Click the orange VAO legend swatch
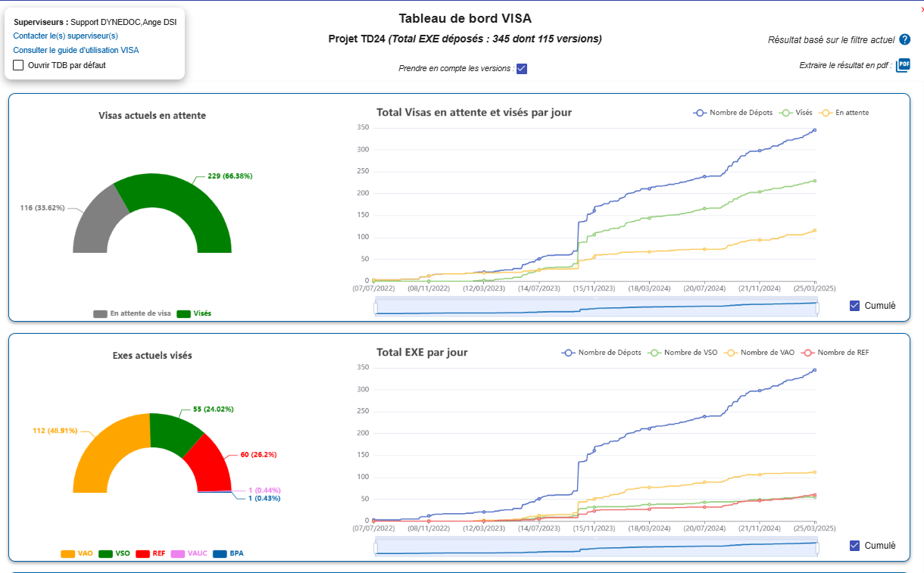924x573 pixels. [x=67, y=553]
